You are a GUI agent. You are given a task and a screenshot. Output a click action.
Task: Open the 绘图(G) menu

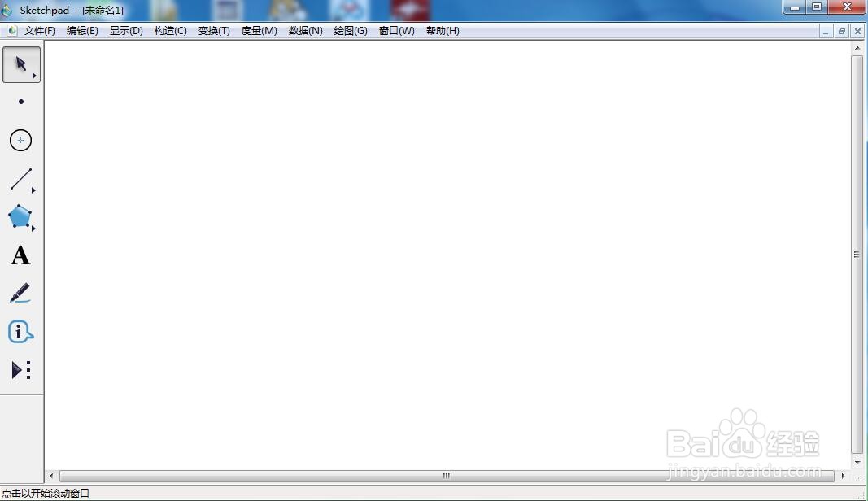[351, 31]
